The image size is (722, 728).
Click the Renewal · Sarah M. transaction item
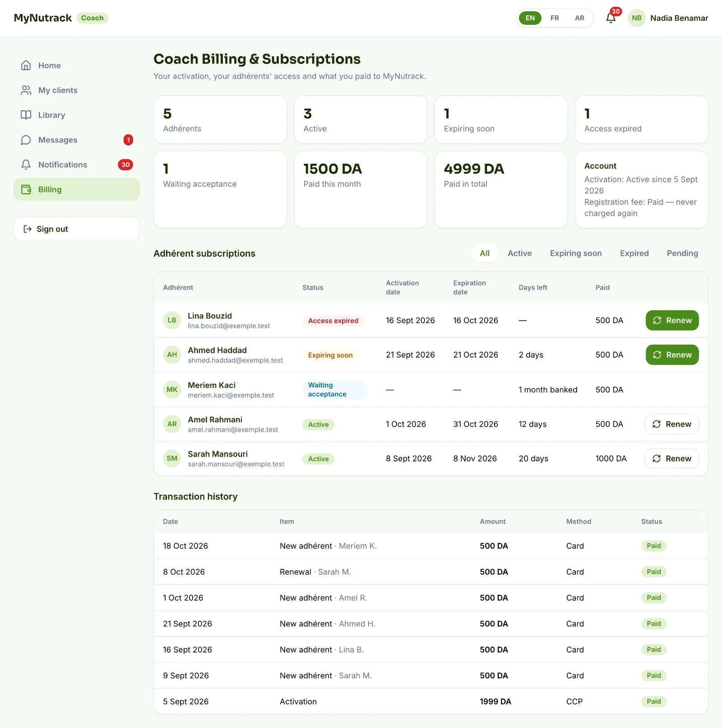[315, 572]
